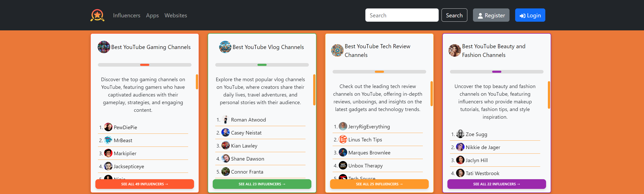Image resolution: width=644 pixels, height=194 pixels.
Task: Click PewDiePie's avatar icon
Action: coord(108,127)
